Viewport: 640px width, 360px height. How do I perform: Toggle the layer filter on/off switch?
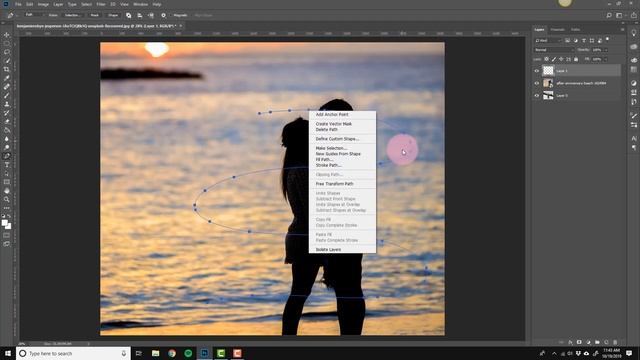(x=607, y=39)
